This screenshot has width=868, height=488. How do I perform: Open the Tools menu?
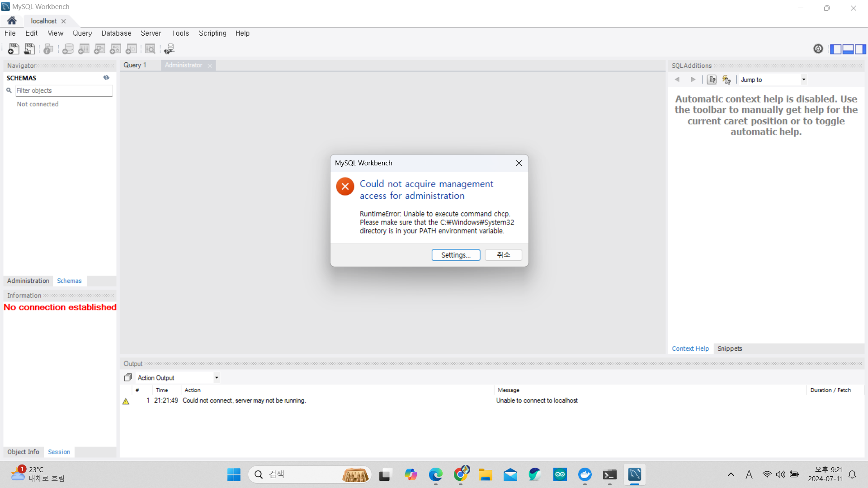coord(181,33)
